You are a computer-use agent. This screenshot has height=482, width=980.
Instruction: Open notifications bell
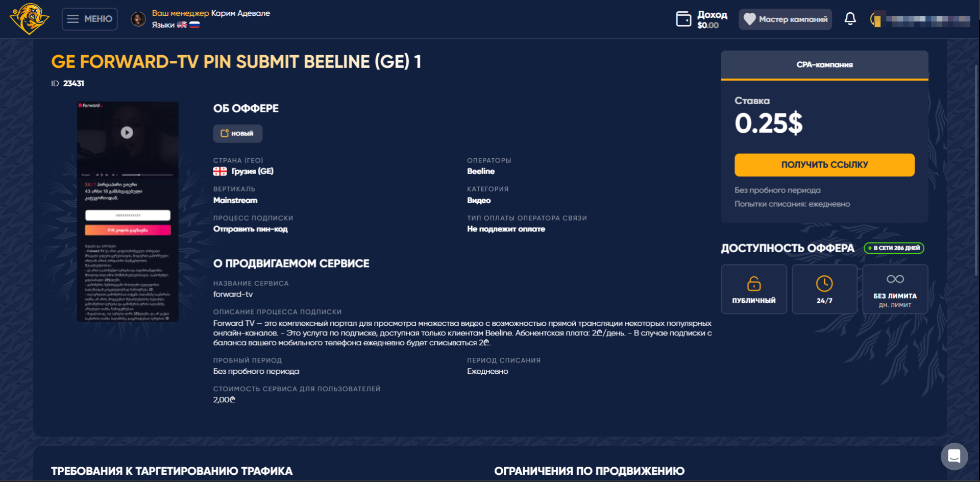[850, 19]
